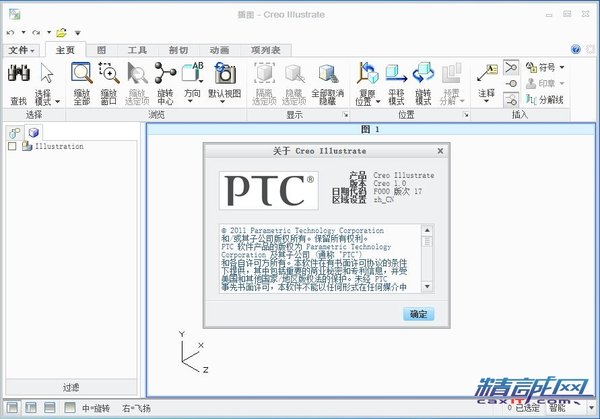Activate 平移模式 translate mode
The width and height of the screenshot is (600, 419).
396,73
